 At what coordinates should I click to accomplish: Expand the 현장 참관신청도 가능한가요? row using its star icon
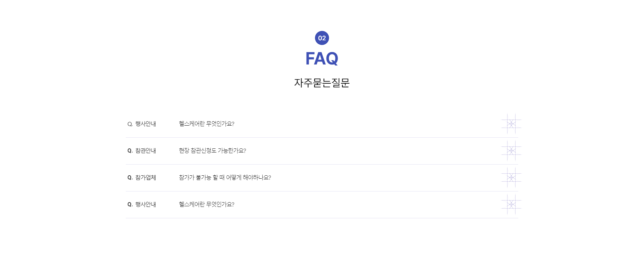[511, 151]
